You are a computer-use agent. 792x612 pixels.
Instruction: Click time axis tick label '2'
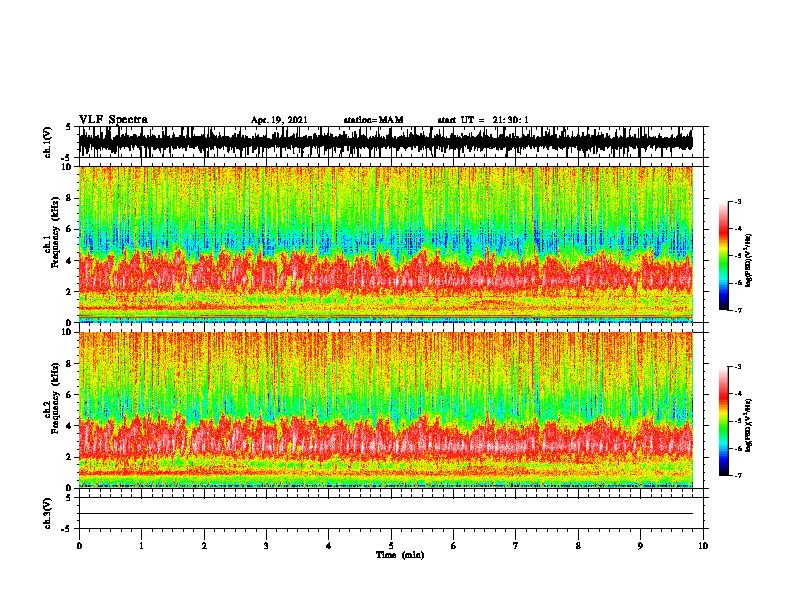(204, 546)
